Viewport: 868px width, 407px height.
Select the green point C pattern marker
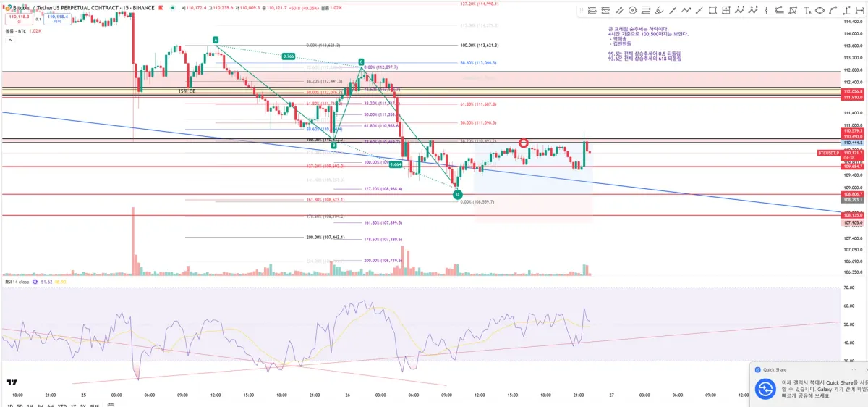coord(361,62)
